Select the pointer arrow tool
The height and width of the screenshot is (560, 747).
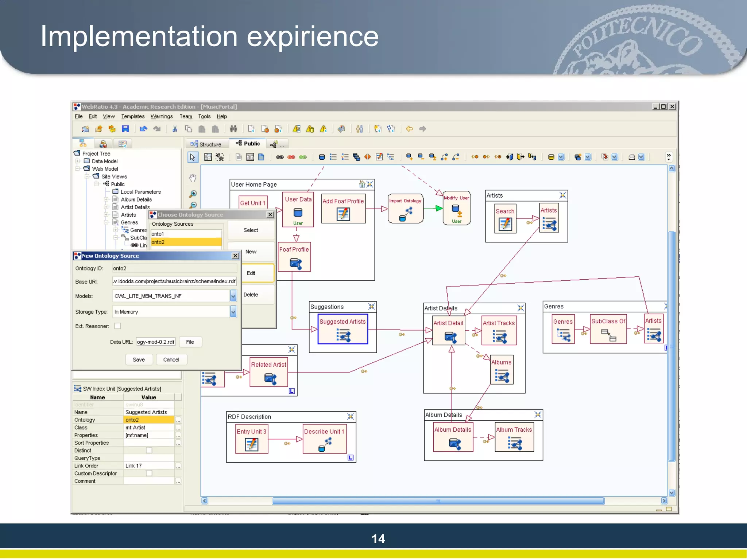pyautogui.click(x=193, y=157)
